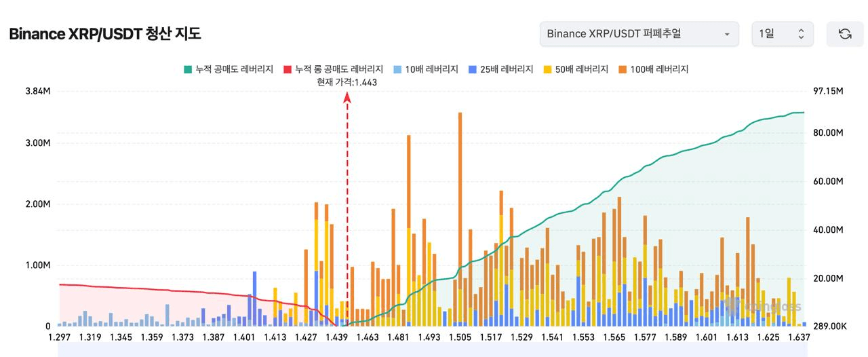Image resolution: width=868 pixels, height=357 pixels.
Task: Click the 100배 레버리지 orange color swatch
Action: coord(623,69)
